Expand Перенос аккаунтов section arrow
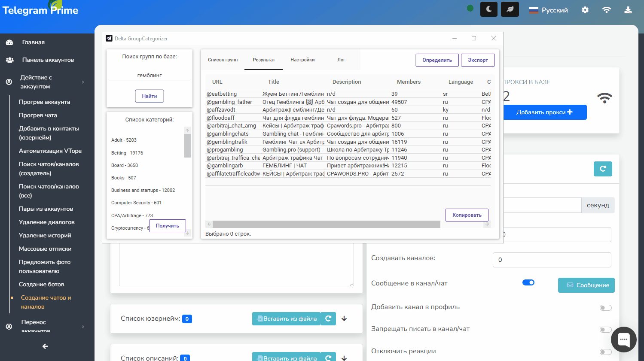This screenshot has width=644, height=361. coord(83,327)
